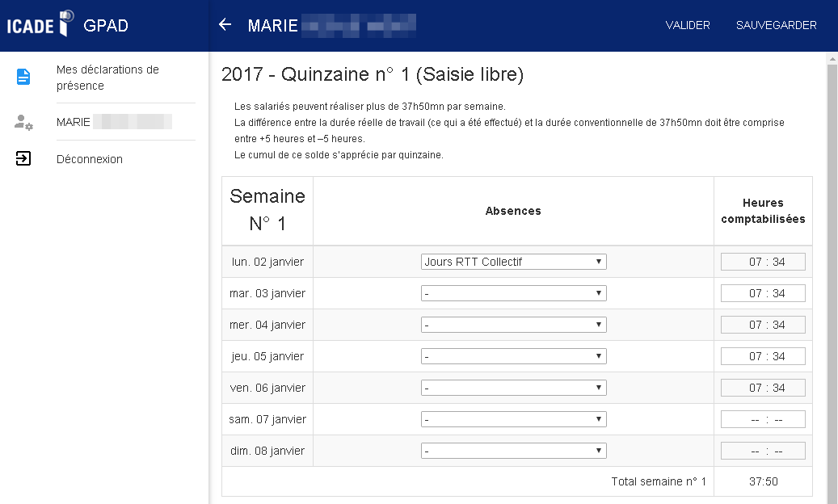Click the vertical scrollbar track
This screenshot has height=504, width=838.
tap(832, 283)
